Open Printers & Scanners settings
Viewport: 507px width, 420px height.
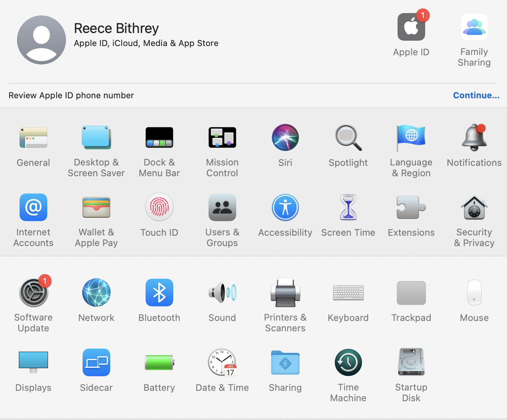click(x=285, y=293)
